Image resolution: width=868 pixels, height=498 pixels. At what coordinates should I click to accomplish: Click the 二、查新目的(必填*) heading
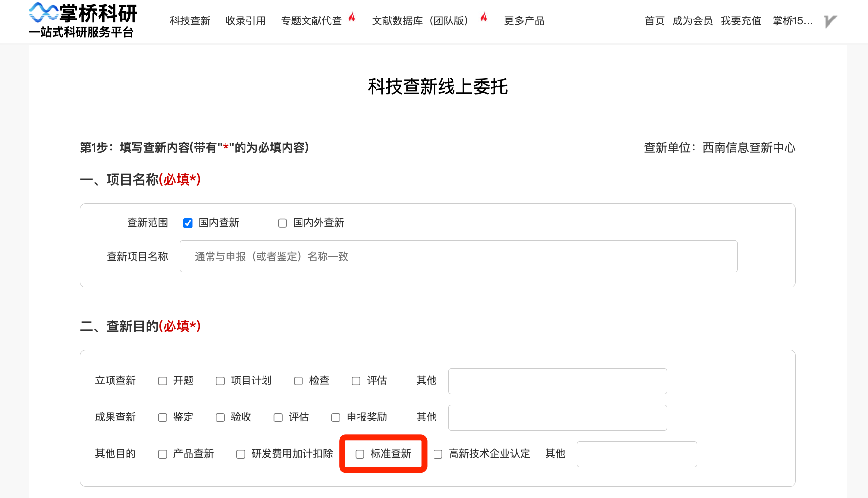[x=140, y=326]
